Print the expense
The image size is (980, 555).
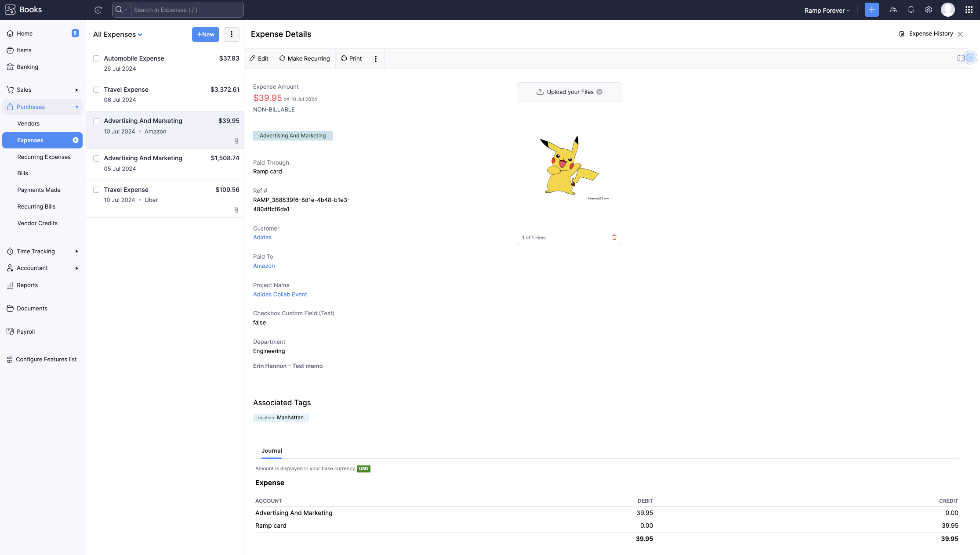pos(351,58)
